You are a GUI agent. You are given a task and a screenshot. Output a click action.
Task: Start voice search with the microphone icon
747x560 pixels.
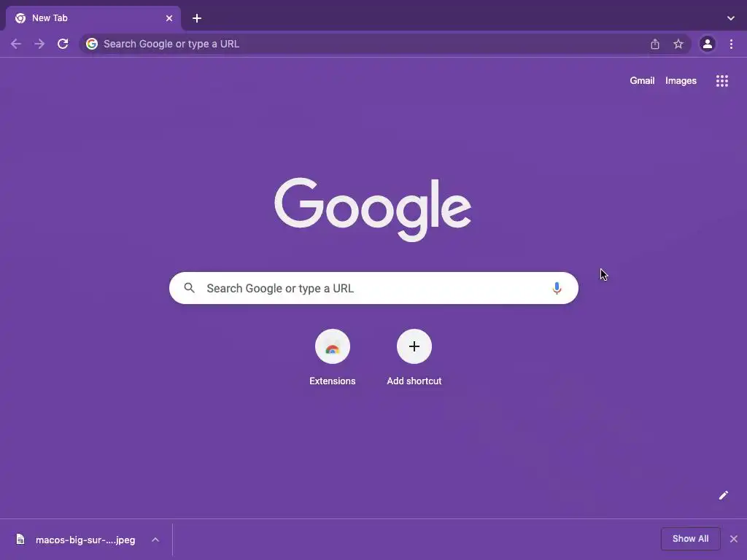557,288
